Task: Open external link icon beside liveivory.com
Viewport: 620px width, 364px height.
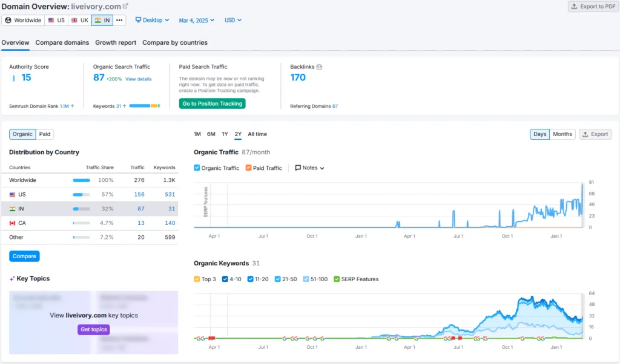Action: pos(125,6)
